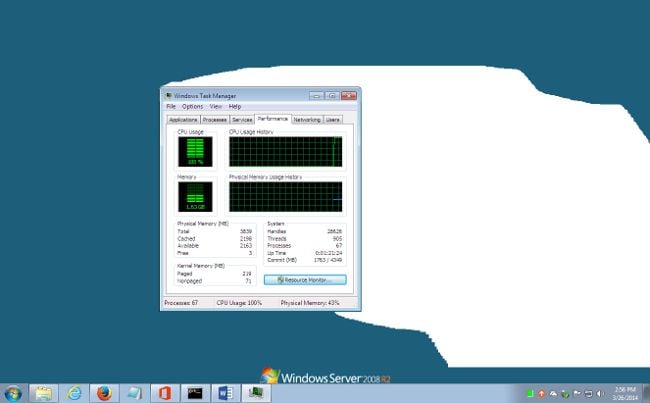Click the Physical Memory Usage History graph
This screenshot has height=403, width=650.
point(286,197)
